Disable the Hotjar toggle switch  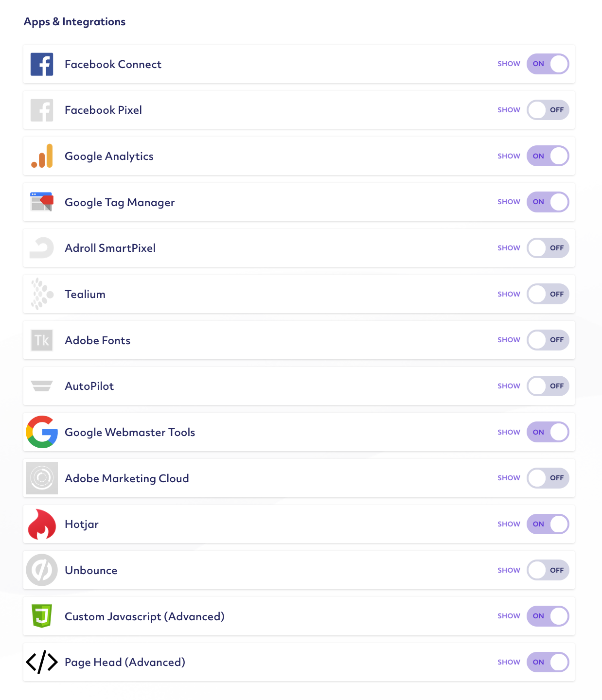click(548, 524)
